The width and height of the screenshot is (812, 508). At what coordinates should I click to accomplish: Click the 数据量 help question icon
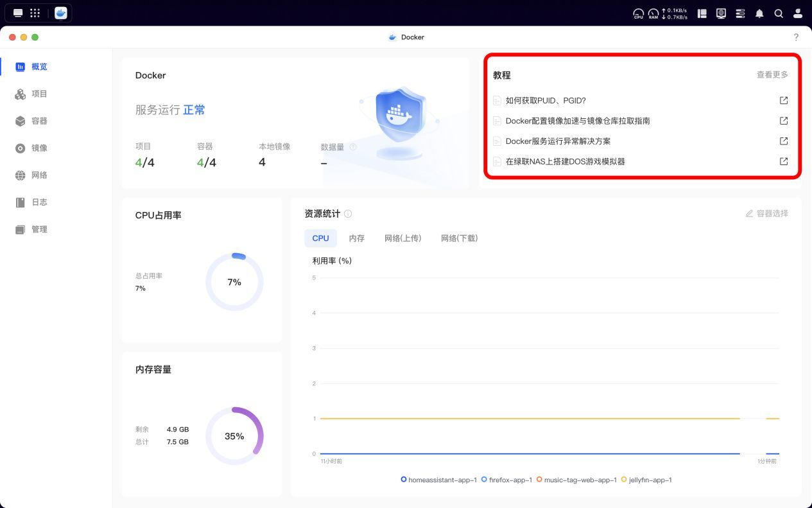pyautogui.click(x=353, y=147)
